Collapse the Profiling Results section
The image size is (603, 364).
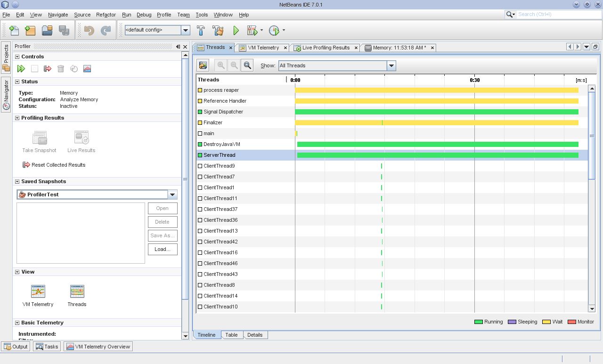pos(17,118)
